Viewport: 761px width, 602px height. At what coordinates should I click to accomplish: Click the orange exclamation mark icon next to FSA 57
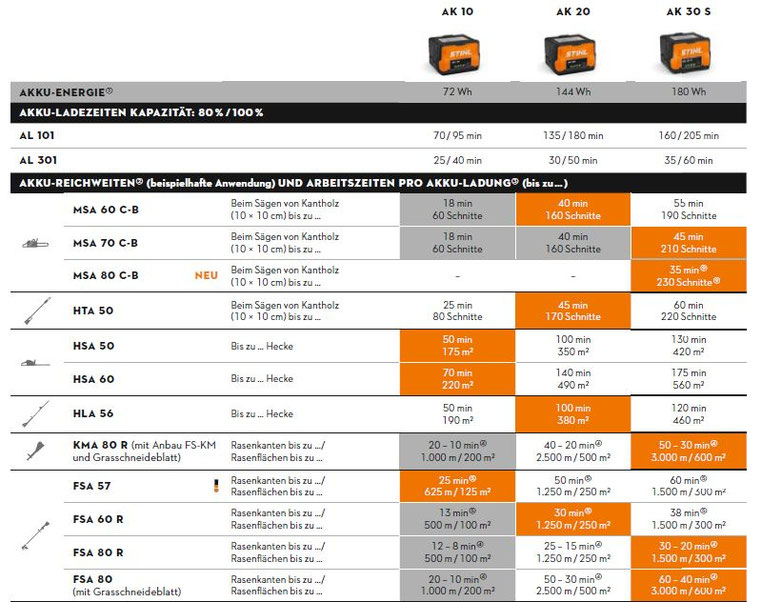(x=216, y=485)
